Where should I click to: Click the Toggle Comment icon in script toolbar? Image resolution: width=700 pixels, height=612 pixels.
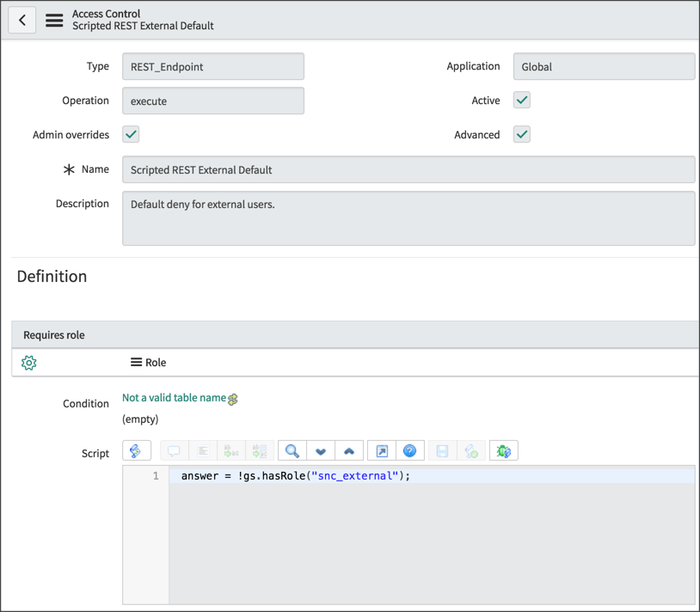tap(175, 450)
